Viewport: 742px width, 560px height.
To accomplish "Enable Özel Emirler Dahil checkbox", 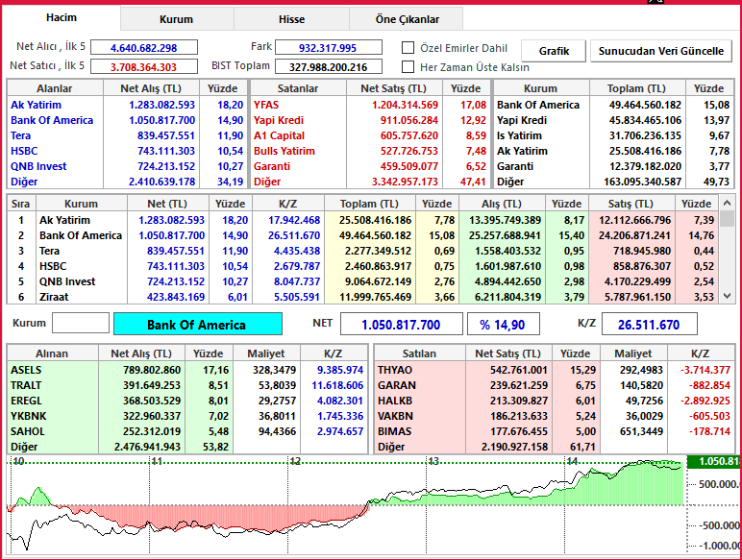I will [408, 48].
